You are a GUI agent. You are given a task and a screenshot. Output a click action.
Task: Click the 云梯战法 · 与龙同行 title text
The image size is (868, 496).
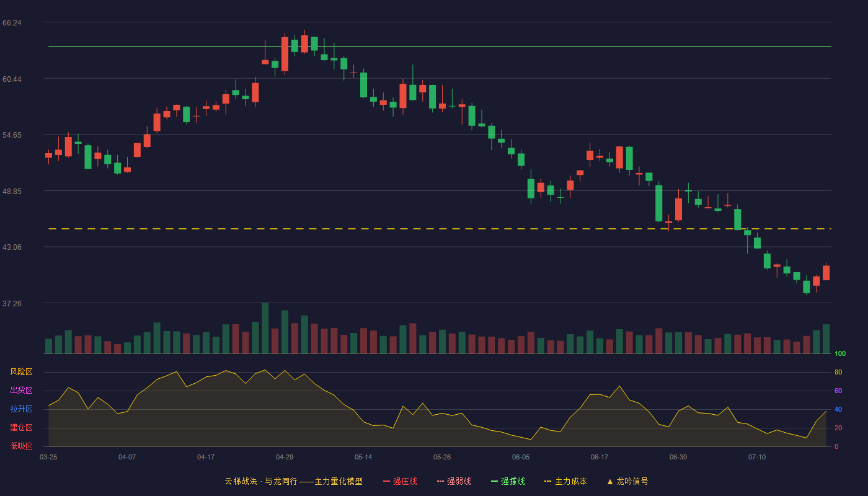click(260, 481)
